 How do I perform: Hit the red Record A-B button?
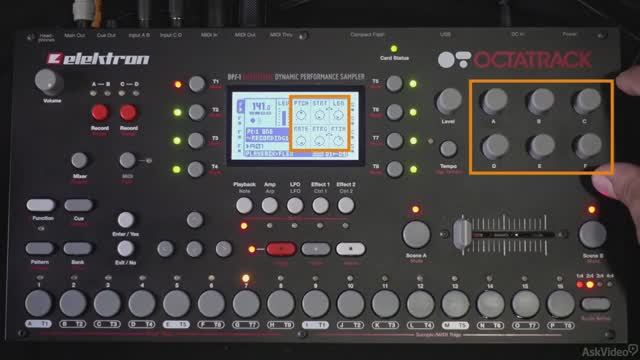[100, 112]
